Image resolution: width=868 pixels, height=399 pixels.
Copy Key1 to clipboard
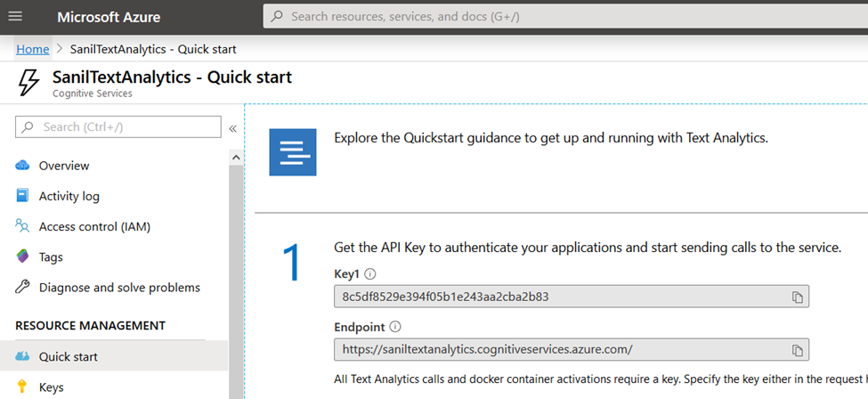(x=797, y=297)
